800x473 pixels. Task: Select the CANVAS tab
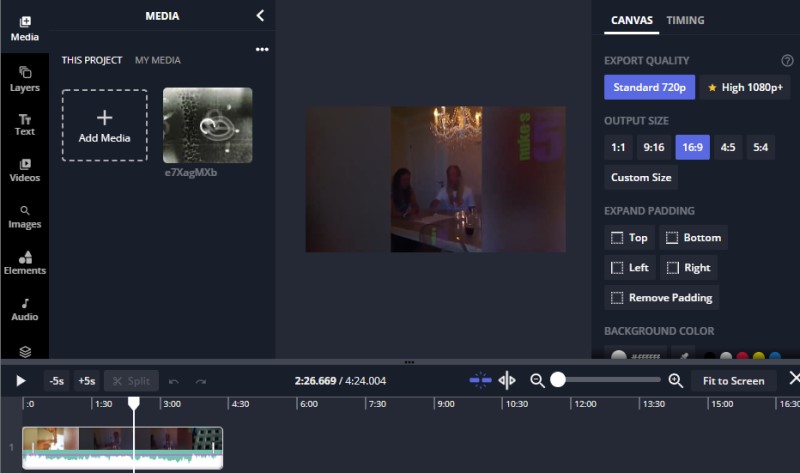[632, 20]
